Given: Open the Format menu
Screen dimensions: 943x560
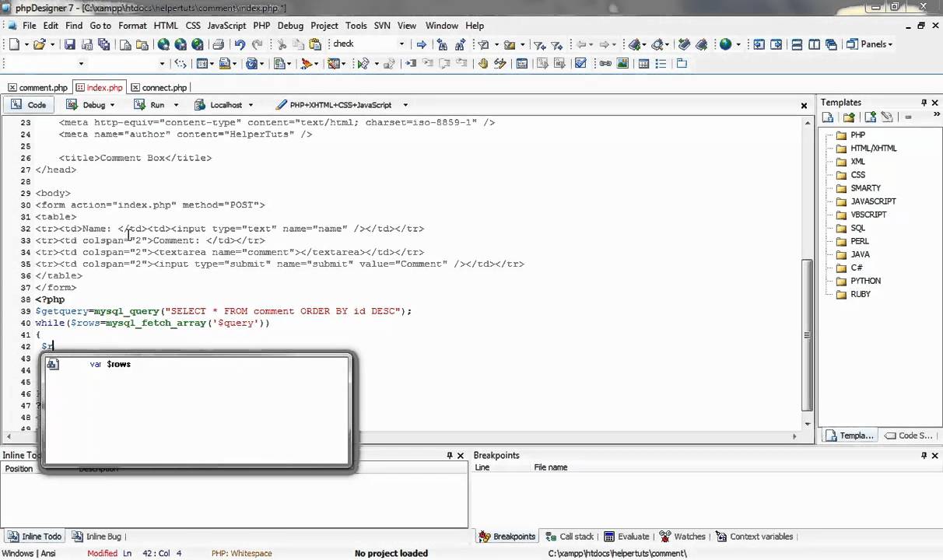Looking at the screenshot, I should coord(132,26).
